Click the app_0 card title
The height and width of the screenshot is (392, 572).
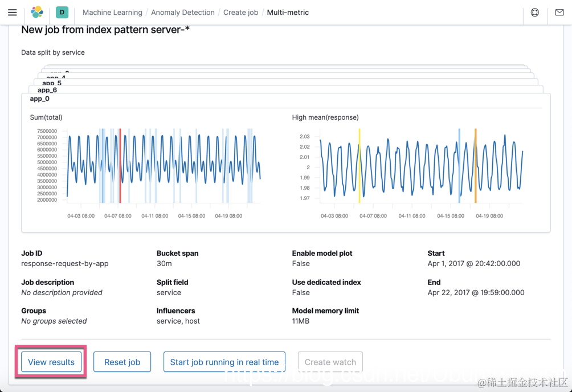coord(39,99)
